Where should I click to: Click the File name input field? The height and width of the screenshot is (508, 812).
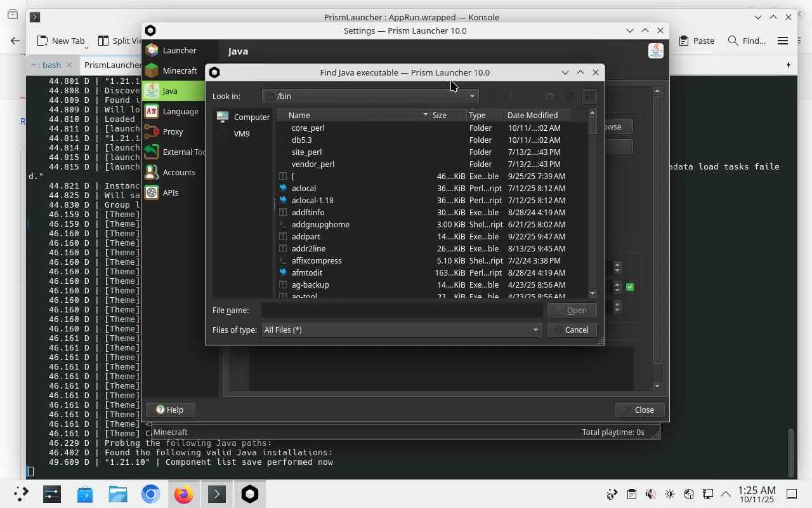pos(402,310)
